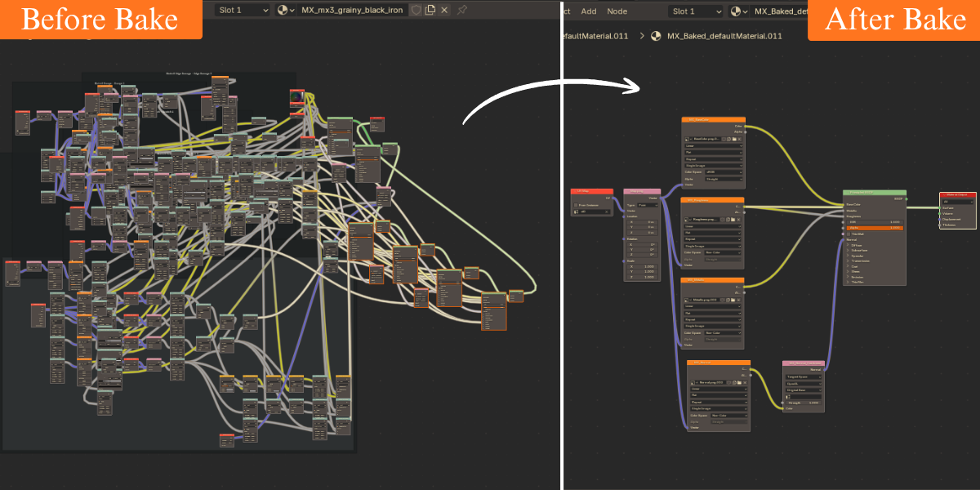The height and width of the screenshot is (490, 980).
Task: Click image name field on Roughness node
Action: coord(706,220)
